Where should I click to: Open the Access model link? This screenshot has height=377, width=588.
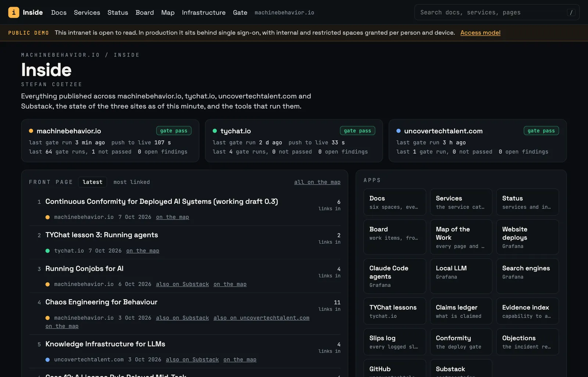(x=480, y=33)
